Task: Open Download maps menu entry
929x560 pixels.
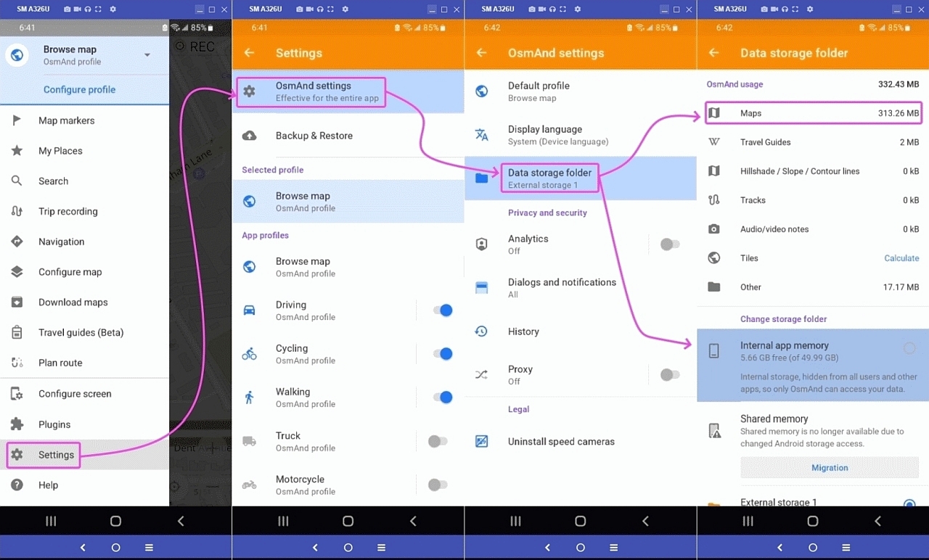Action: click(84, 302)
